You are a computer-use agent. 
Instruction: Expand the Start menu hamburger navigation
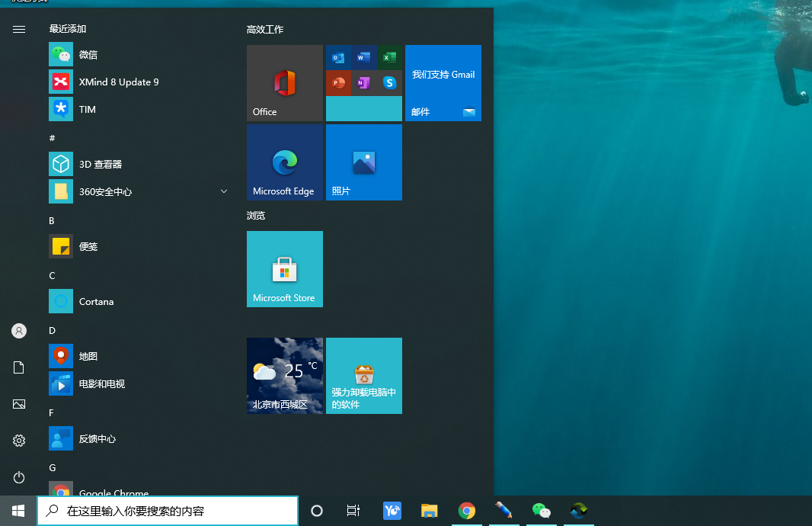[19, 29]
